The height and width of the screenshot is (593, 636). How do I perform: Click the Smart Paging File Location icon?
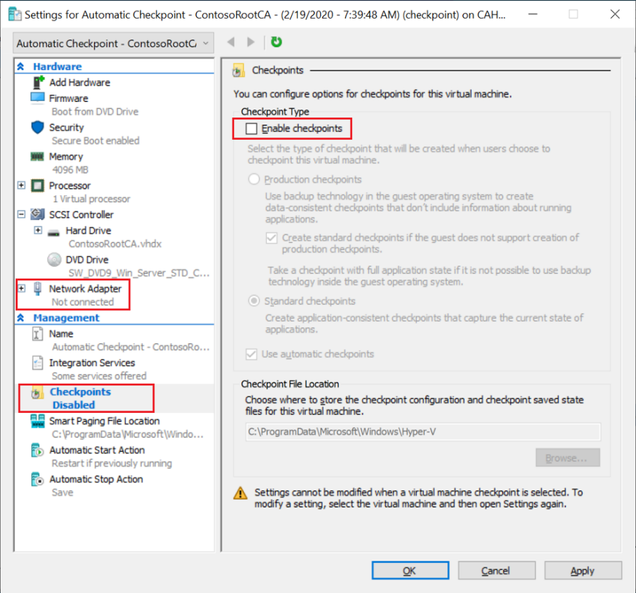coord(38,421)
